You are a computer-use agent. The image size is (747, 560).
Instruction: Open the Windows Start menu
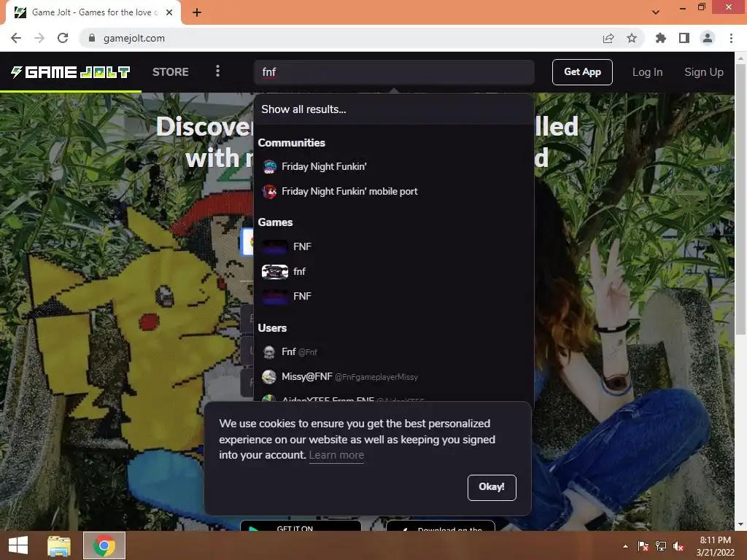point(18,545)
